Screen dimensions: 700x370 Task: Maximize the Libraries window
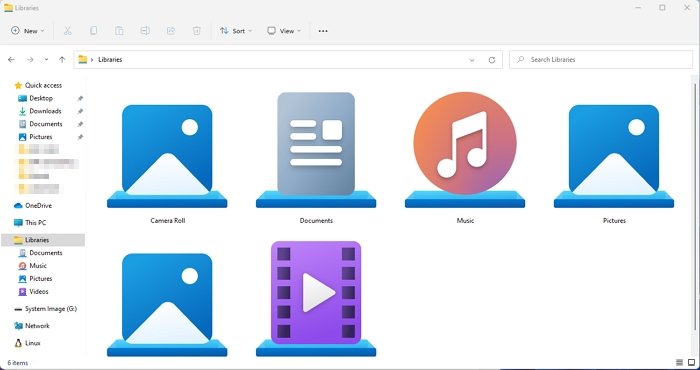[x=662, y=8]
